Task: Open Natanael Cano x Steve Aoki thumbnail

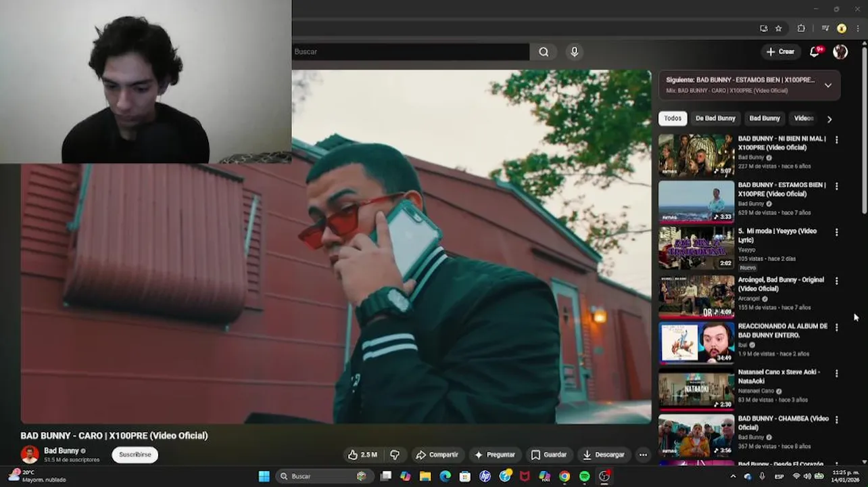Action: click(x=696, y=389)
